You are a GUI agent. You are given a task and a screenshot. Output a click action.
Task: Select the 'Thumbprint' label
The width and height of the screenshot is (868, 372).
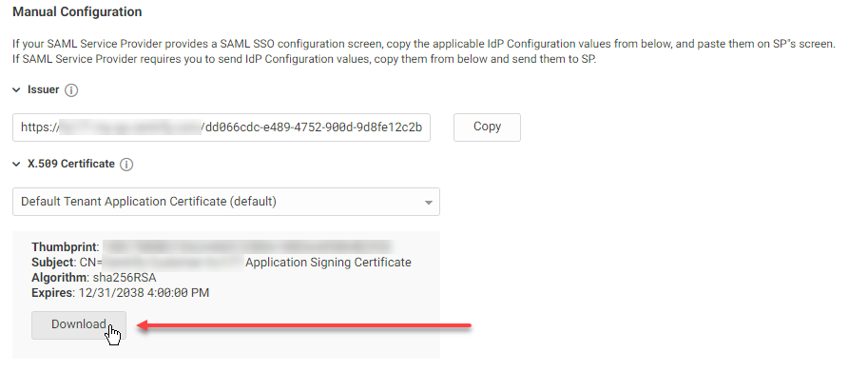[65, 247]
